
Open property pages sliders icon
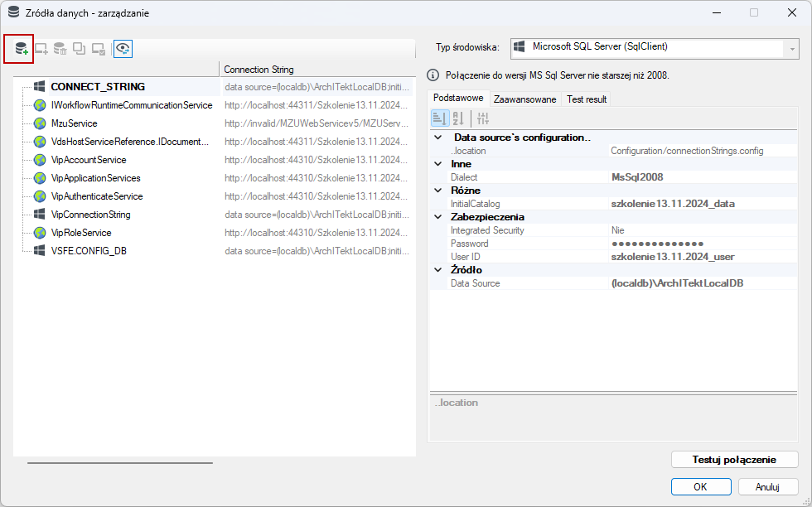482,118
